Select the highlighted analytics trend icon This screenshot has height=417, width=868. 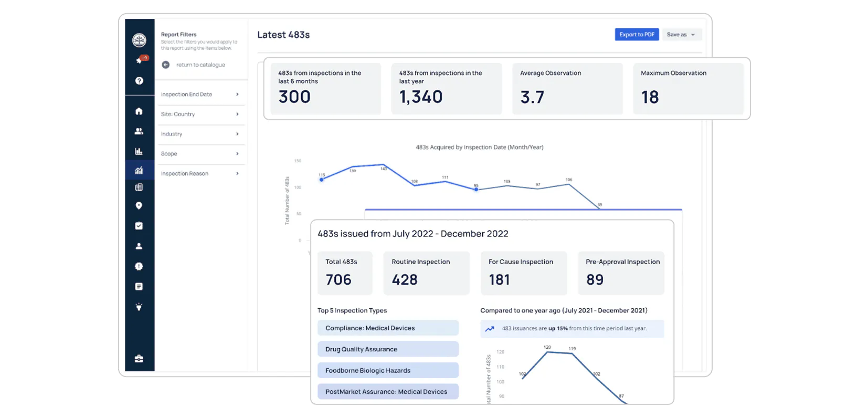coord(139,170)
